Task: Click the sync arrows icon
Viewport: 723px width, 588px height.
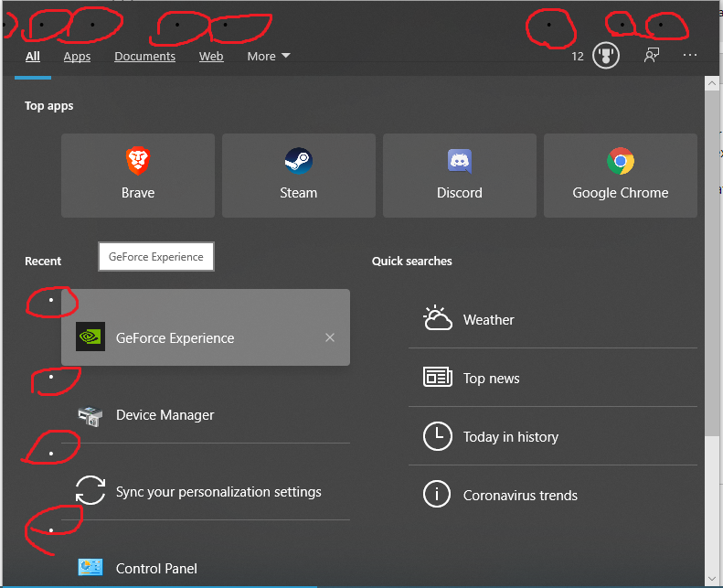Action: point(90,490)
